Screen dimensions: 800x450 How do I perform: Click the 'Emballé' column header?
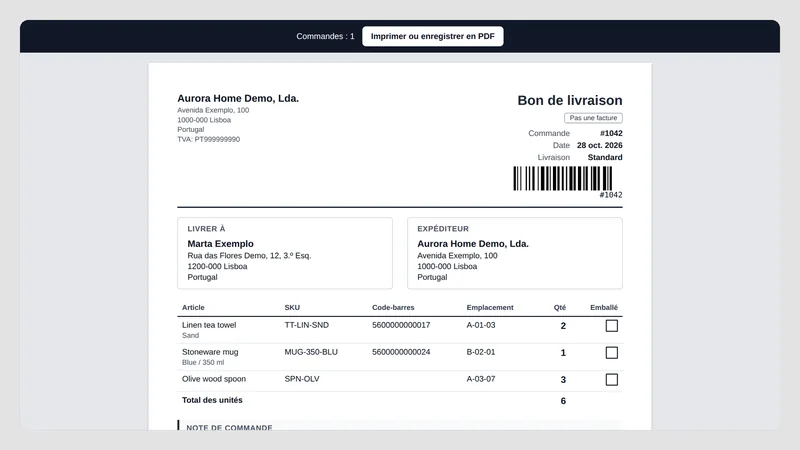point(604,308)
